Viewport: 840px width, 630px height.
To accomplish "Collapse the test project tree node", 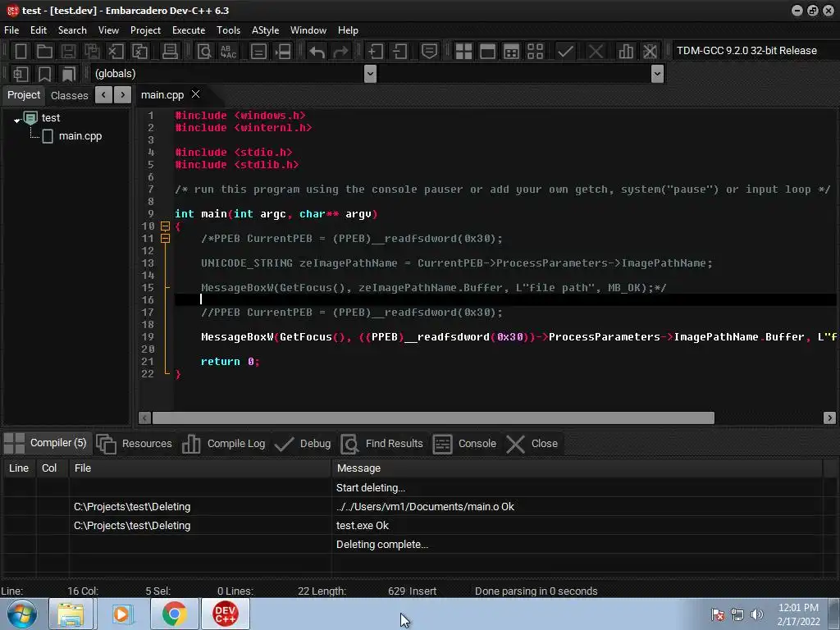I will tap(17, 120).
